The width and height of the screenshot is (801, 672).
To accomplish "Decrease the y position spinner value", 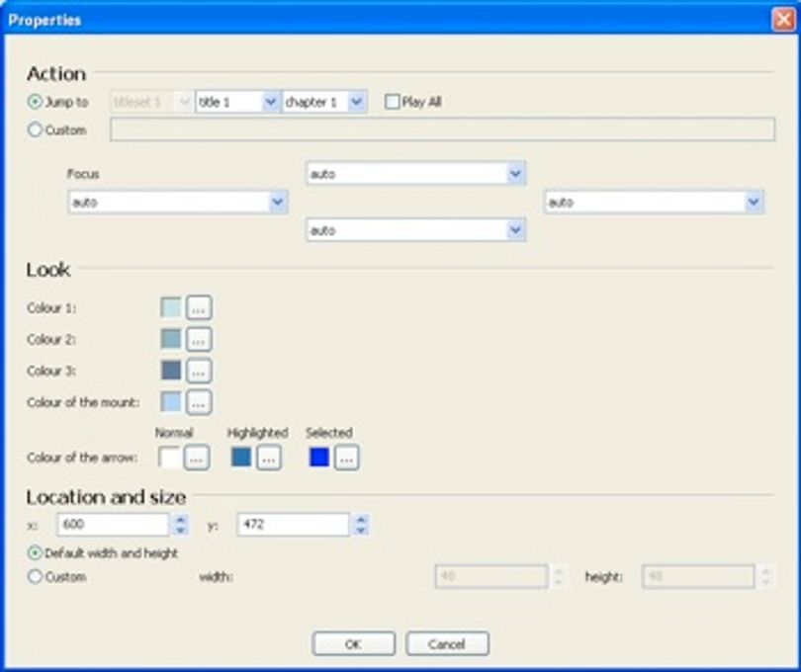I will (x=361, y=530).
